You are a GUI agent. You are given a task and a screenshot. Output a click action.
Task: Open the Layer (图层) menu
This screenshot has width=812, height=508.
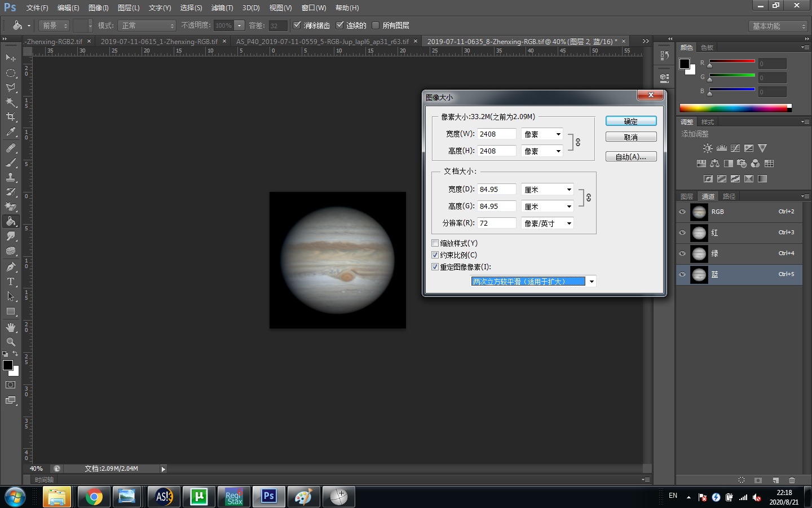(129, 8)
